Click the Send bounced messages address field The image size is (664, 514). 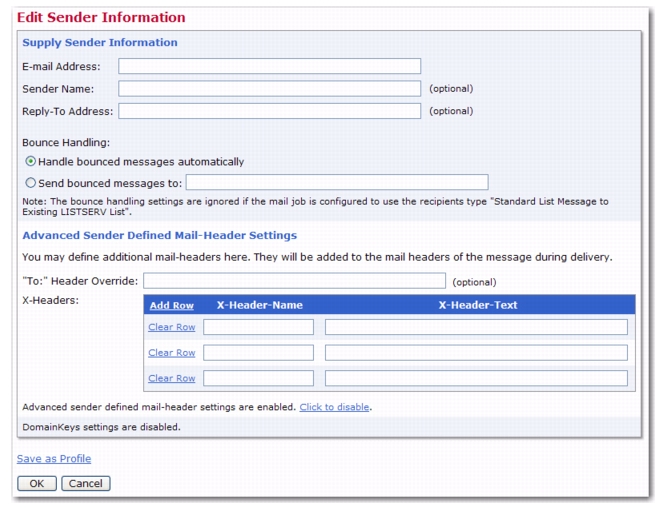(x=337, y=182)
